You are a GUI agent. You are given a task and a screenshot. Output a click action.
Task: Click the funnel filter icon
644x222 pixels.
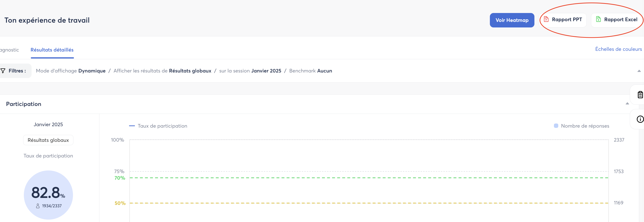coord(3,71)
